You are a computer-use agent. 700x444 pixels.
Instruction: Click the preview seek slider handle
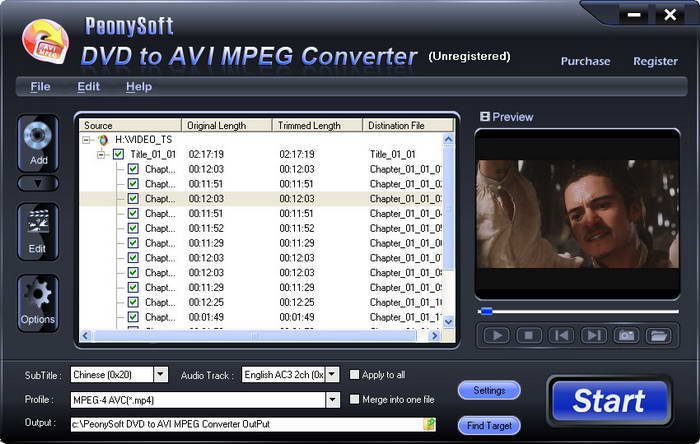pos(486,311)
